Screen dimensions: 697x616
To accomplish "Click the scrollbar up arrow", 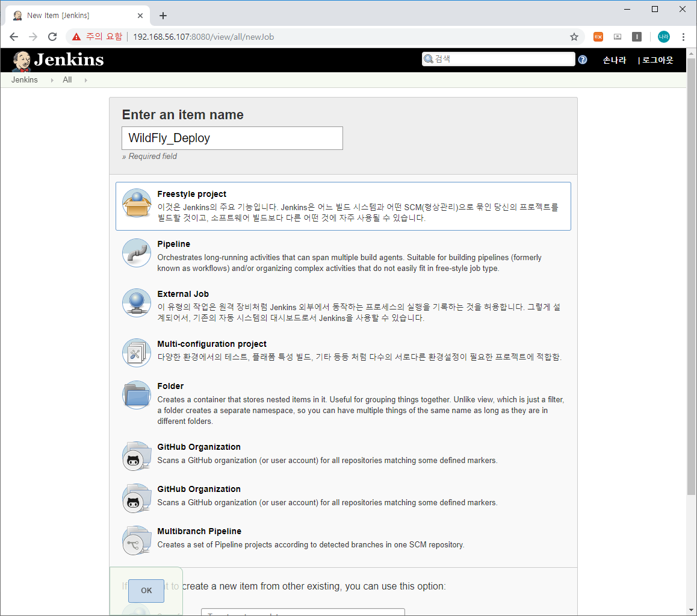I will coord(691,54).
